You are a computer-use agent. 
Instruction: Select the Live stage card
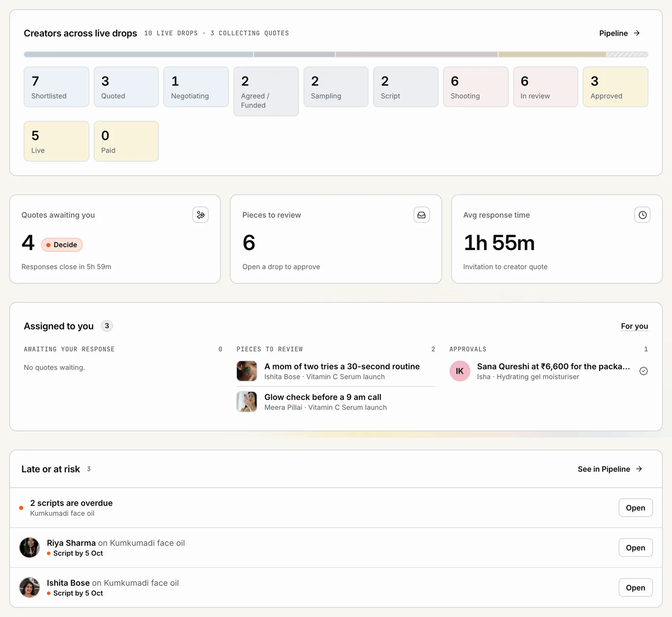[56, 141]
